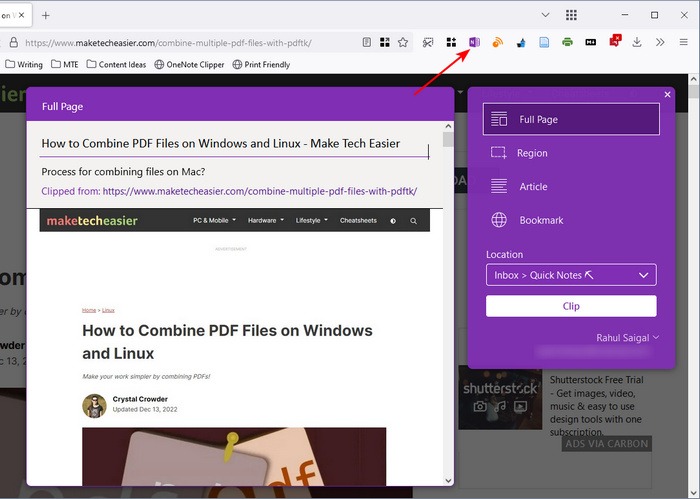Click the Linux breadcrumb link
The image size is (700, 499).
[x=108, y=310]
